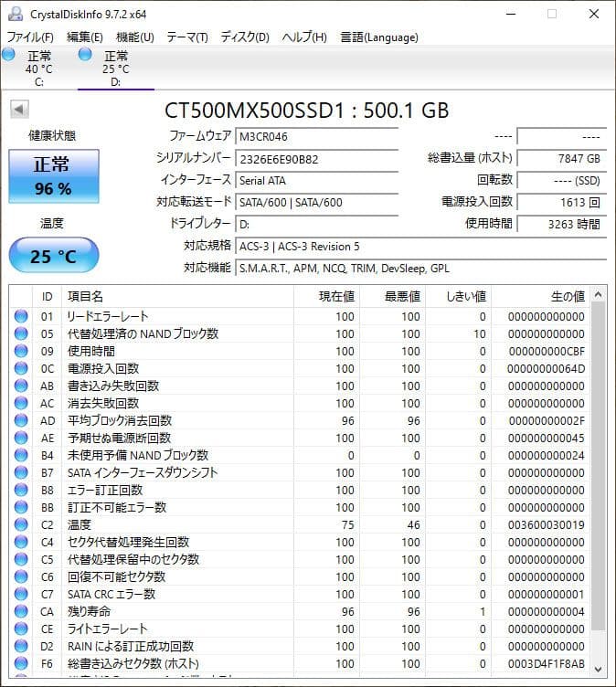Click status circle icon for BB 訂正不可能エラー数

coord(21,507)
